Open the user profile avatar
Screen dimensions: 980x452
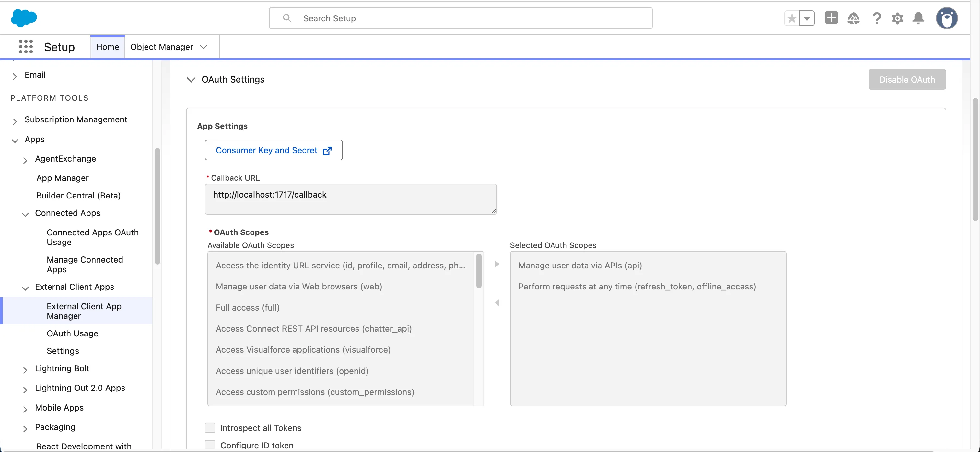coord(947,18)
